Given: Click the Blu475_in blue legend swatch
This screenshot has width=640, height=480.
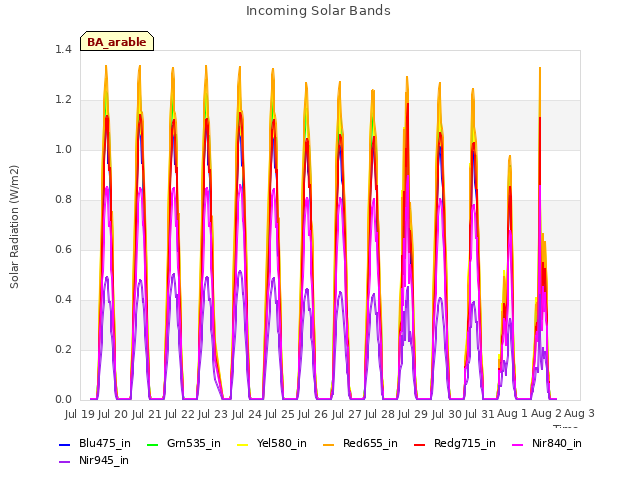Looking at the screenshot, I should coord(64,444).
